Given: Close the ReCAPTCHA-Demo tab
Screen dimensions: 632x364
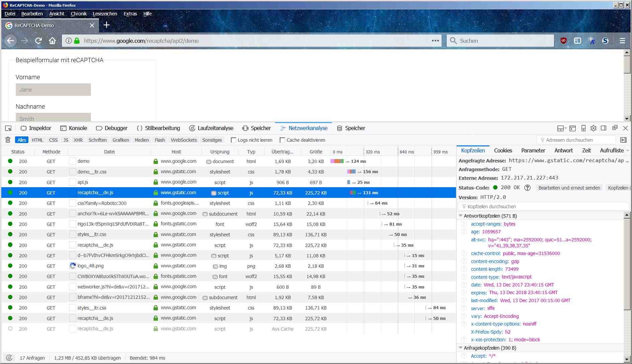Looking at the screenshot, I should tap(92, 25).
